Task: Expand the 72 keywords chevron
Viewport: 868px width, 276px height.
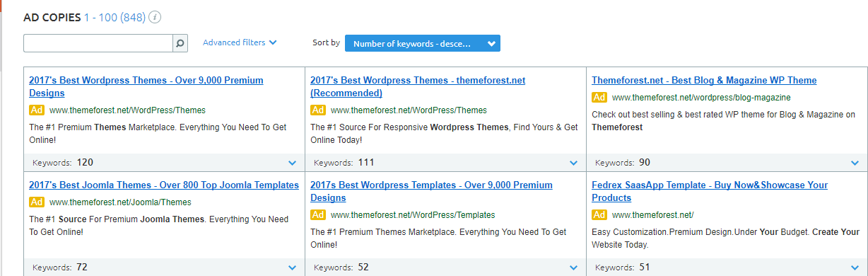Action: point(293,268)
